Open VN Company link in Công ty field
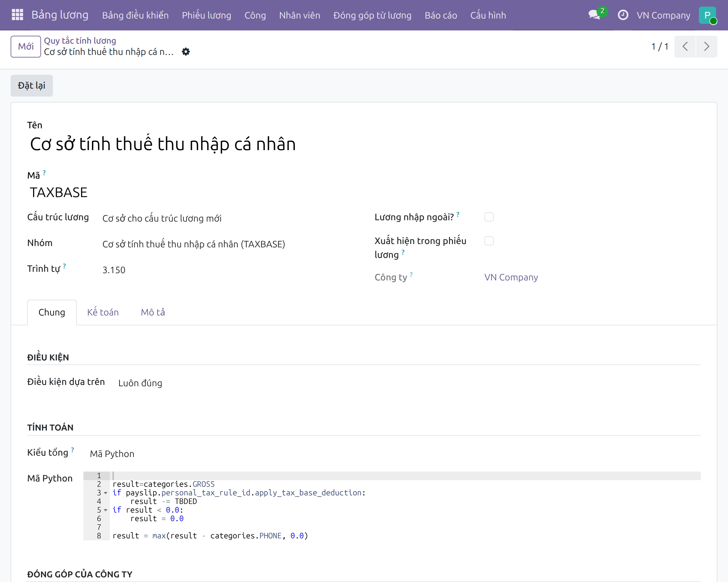Screen dimensions: 728x582 (511, 277)
